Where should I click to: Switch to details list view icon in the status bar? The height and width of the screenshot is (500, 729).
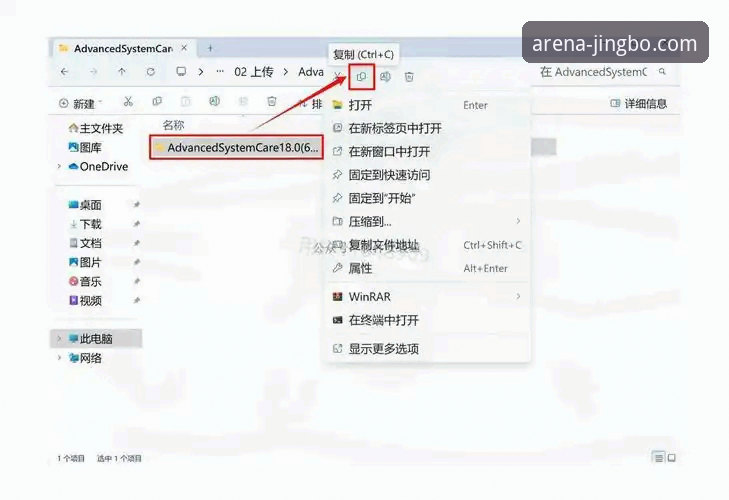[658, 458]
